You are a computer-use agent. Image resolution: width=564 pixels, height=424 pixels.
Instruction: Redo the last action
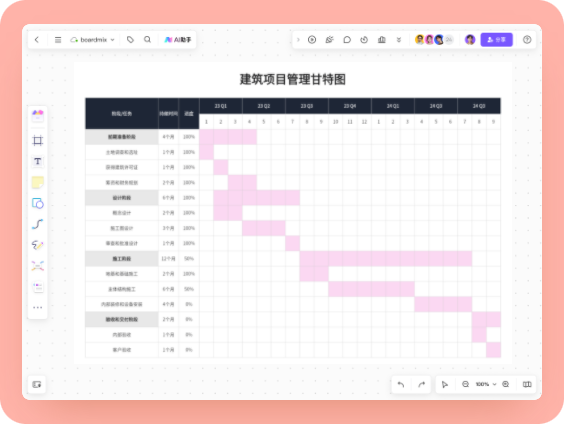(421, 384)
